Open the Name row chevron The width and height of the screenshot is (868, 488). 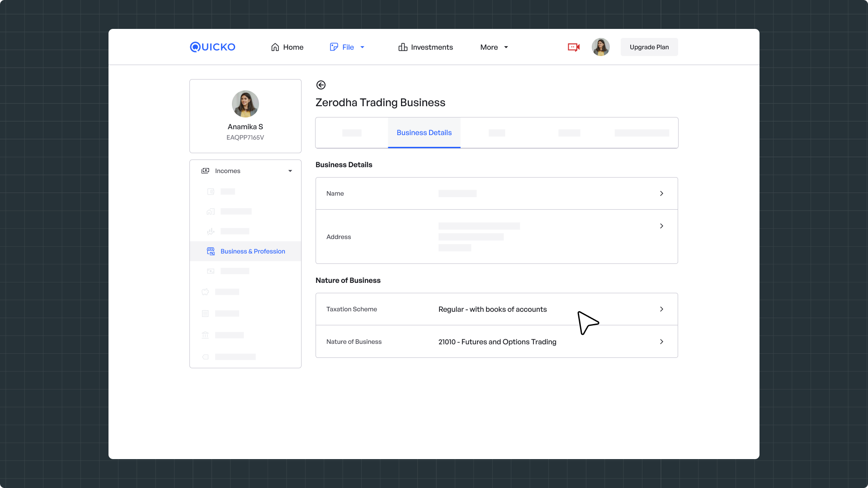point(661,193)
